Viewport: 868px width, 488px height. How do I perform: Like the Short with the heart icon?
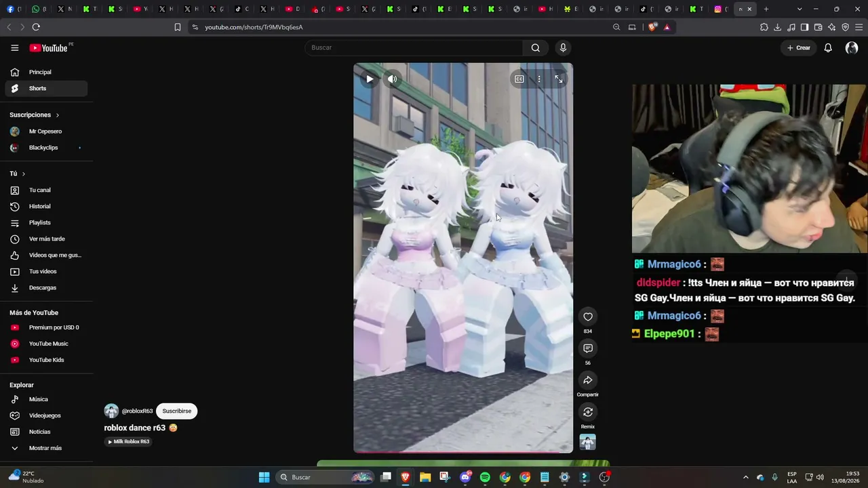click(588, 317)
